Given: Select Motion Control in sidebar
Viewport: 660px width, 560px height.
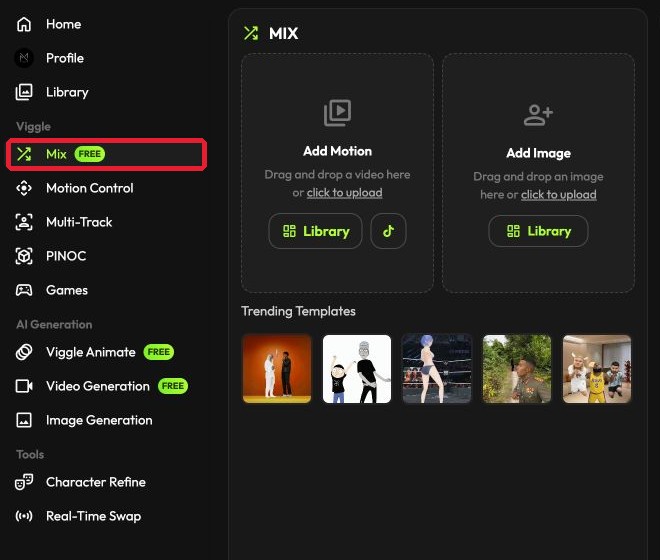Looking at the screenshot, I should coord(90,188).
